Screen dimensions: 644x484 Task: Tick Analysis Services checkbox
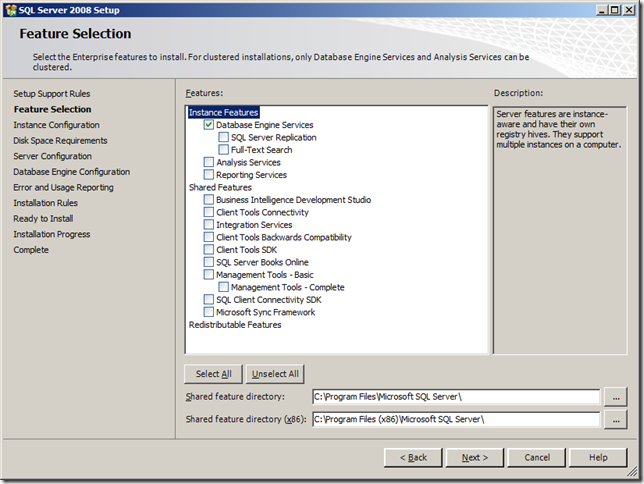[209, 162]
